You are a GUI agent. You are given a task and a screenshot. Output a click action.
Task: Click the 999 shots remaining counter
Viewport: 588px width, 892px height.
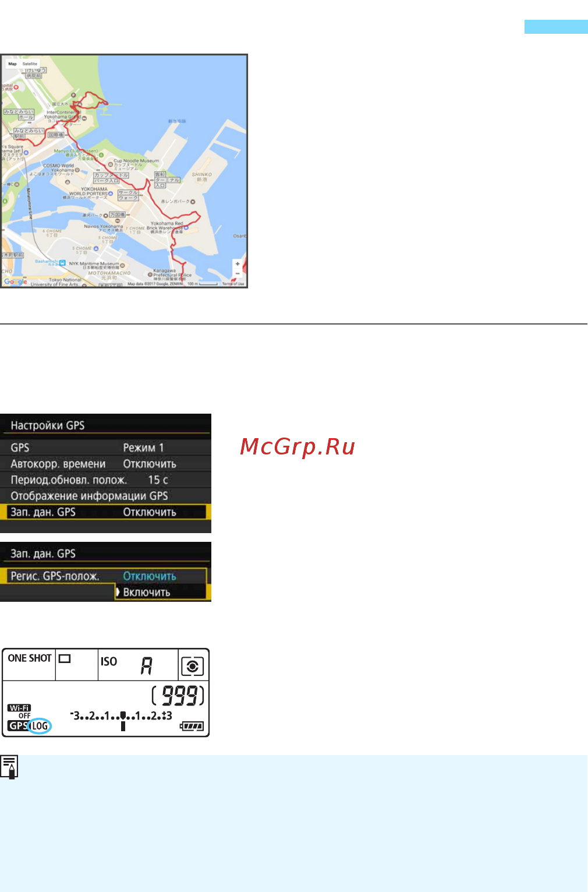(178, 696)
